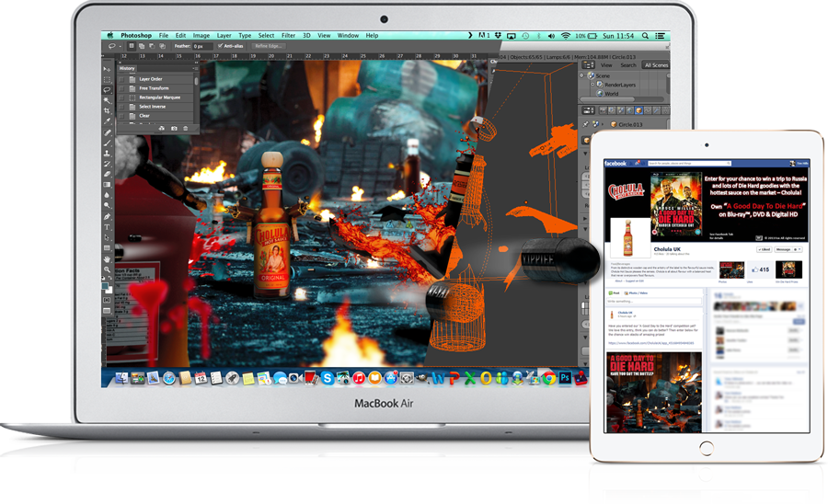The image size is (828, 504).
Task: Open the 3D menu
Action: point(306,36)
